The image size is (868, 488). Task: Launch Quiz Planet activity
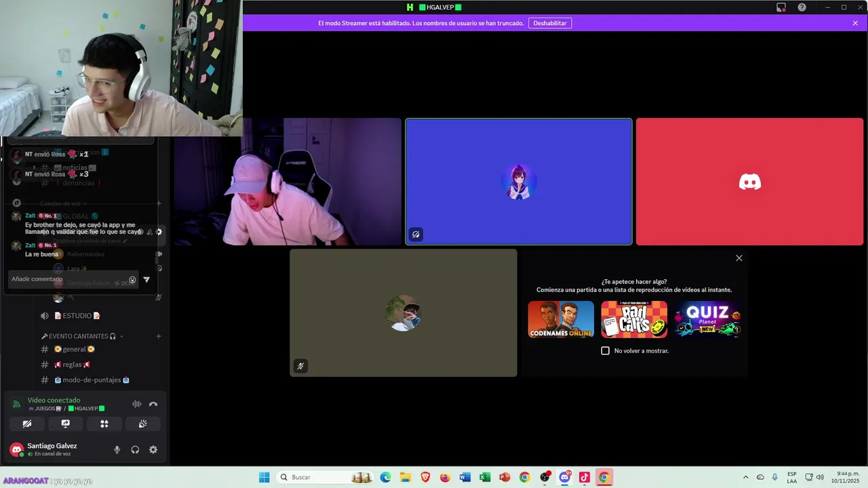point(707,319)
